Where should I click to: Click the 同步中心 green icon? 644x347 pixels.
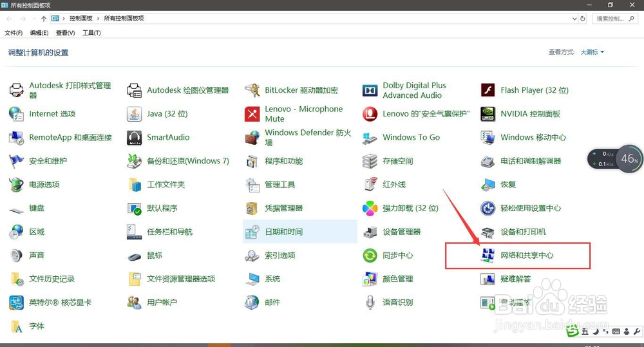pos(370,256)
